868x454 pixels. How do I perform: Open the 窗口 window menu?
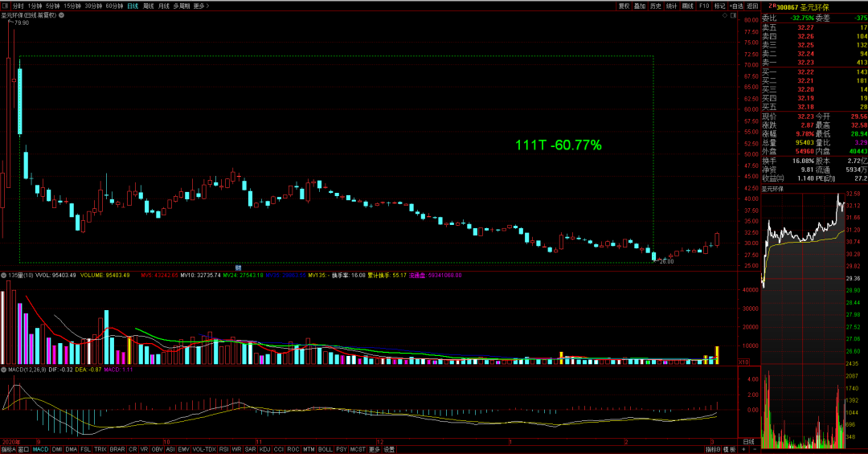tap(24, 449)
